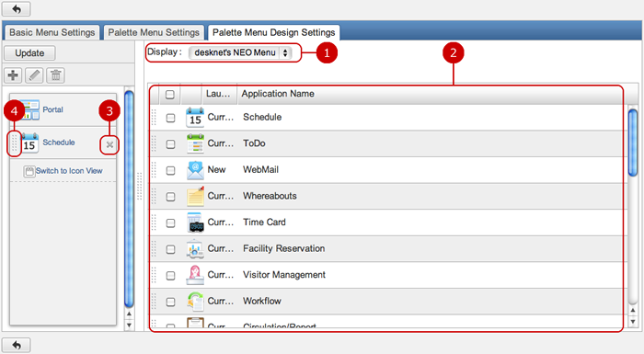Image resolution: width=644 pixels, height=354 pixels.
Task: Click the application list scroll up arrow
Action: pos(633,311)
